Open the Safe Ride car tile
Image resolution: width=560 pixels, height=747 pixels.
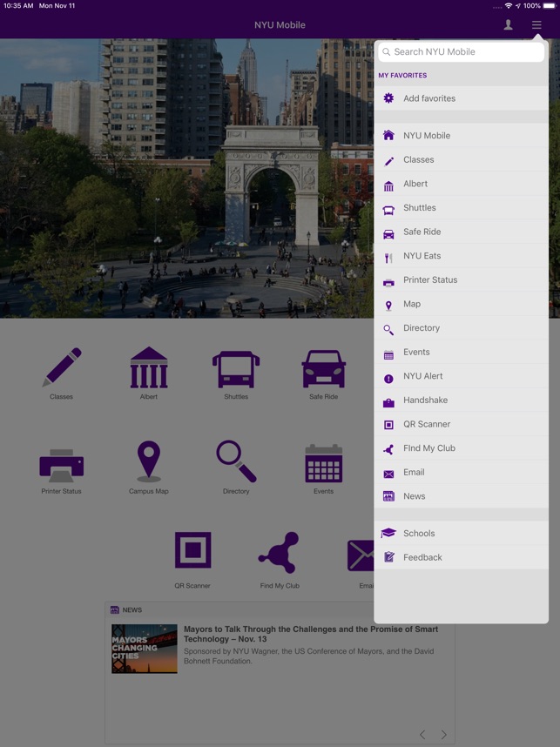click(x=324, y=374)
